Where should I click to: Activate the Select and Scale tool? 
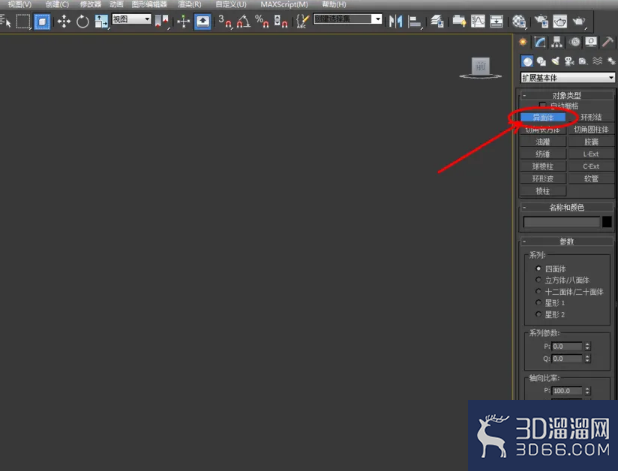tap(101, 21)
